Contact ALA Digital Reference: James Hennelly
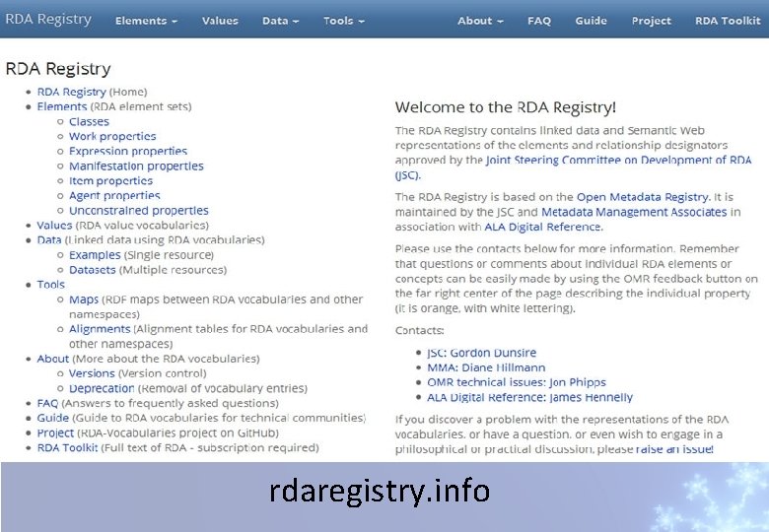 529,397
